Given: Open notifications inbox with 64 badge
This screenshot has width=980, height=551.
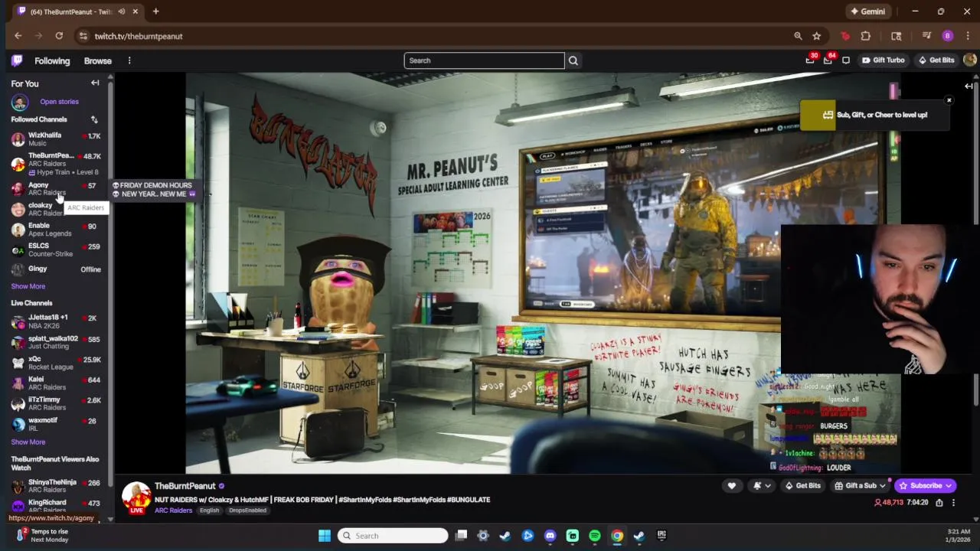Looking at the screenshot, I should (x=828, y=60).
